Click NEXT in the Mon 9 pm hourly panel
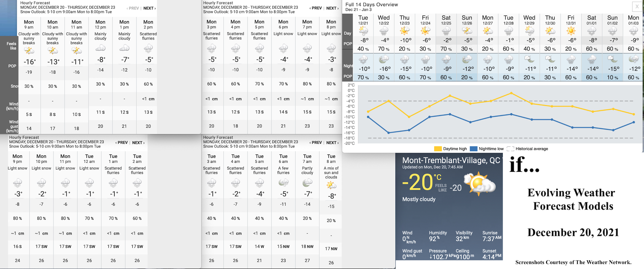Screen dimensions: 644x269 (138, 143)
